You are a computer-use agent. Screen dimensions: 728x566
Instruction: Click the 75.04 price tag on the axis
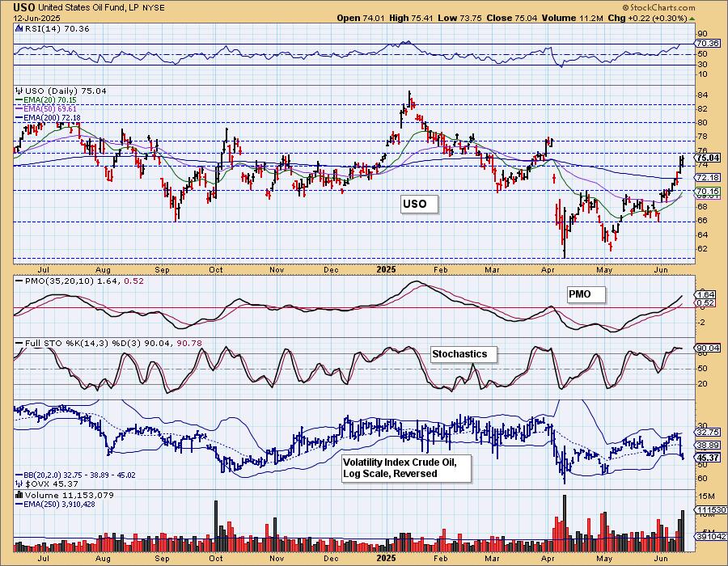708,158
